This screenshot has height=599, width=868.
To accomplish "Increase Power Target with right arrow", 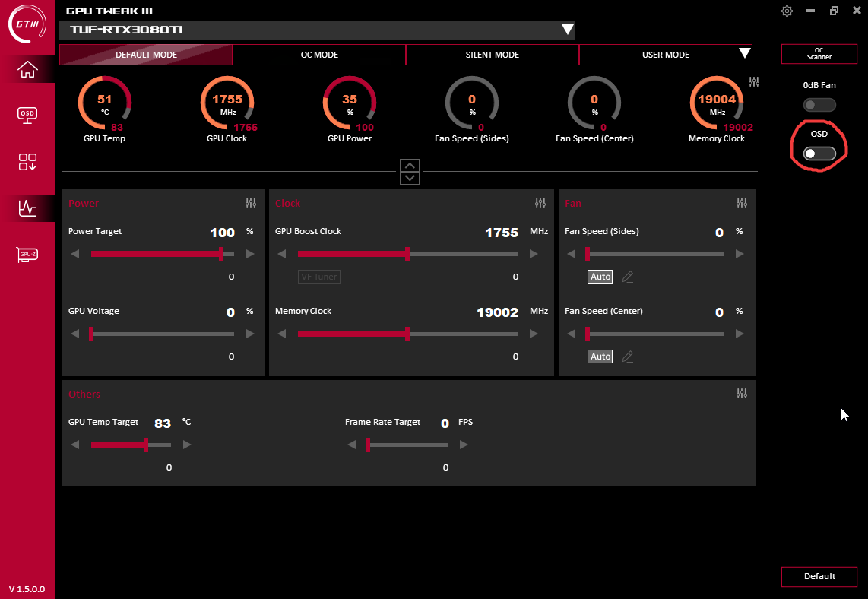I will point(249,254).
